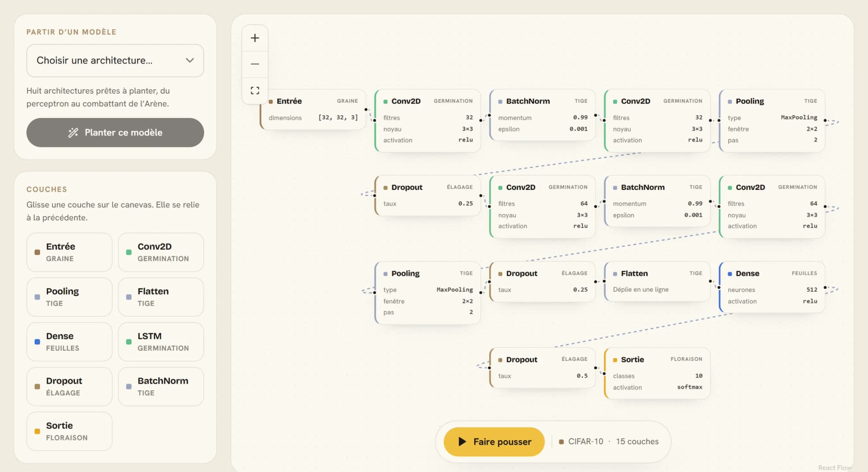Click the 'Planter ce modèle' button
Viewport: 868px width, 472px height.
click(x=115, y=132)
